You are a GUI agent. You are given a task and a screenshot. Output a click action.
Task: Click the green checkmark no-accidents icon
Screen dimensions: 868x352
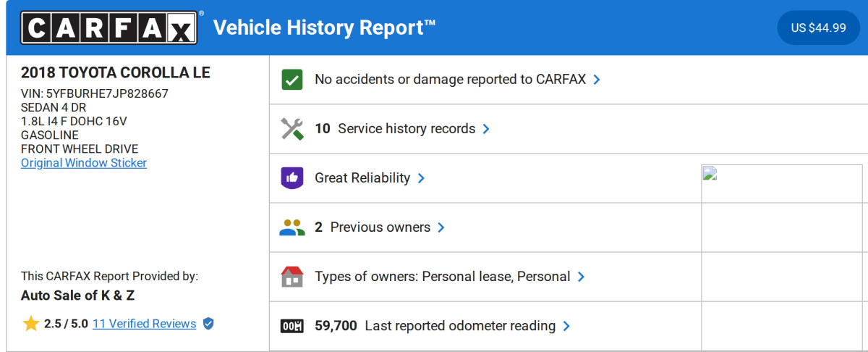292,80
